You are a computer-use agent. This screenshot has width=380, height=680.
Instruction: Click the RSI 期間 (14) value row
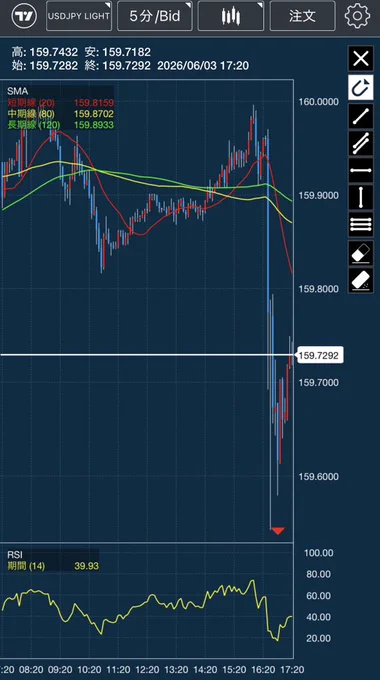coord(53,566)
